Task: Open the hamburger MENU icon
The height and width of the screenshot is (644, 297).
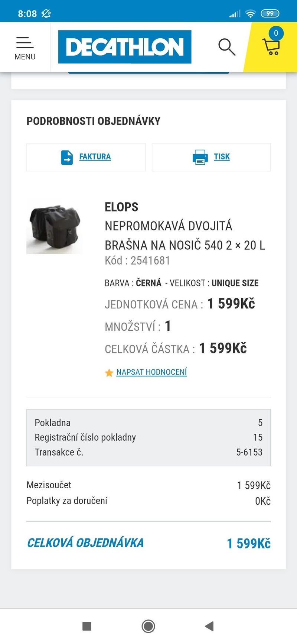Action: tap(25, 42)
